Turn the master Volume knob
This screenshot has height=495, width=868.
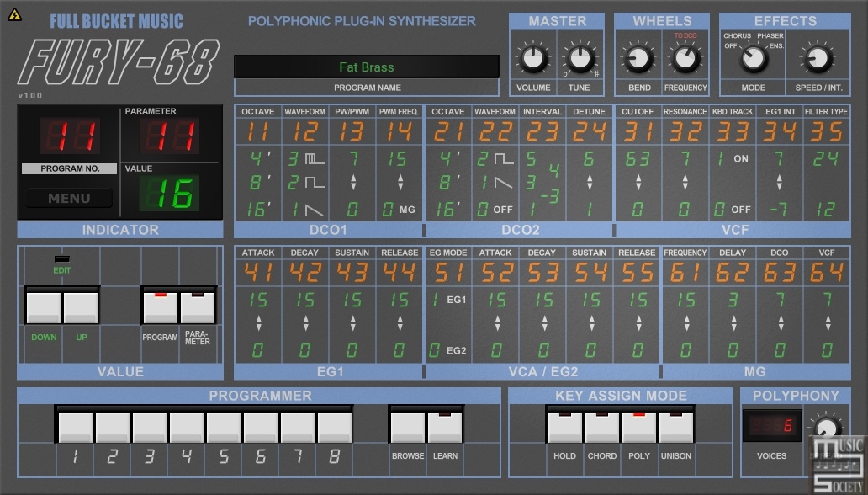(533, 58)
